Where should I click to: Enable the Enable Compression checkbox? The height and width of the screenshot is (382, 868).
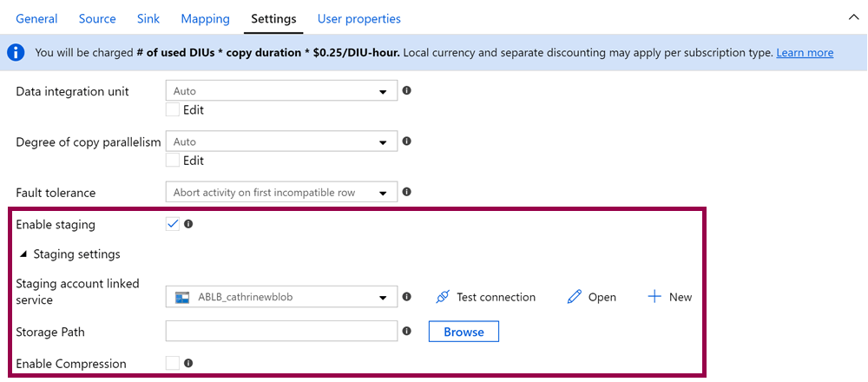point(173,364)
